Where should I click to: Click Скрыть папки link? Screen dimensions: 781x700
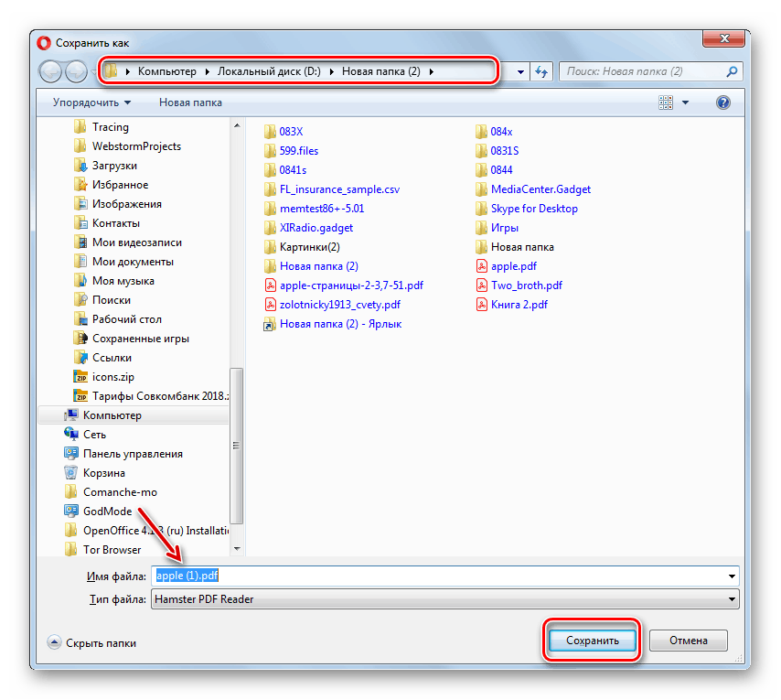[101, 643]
